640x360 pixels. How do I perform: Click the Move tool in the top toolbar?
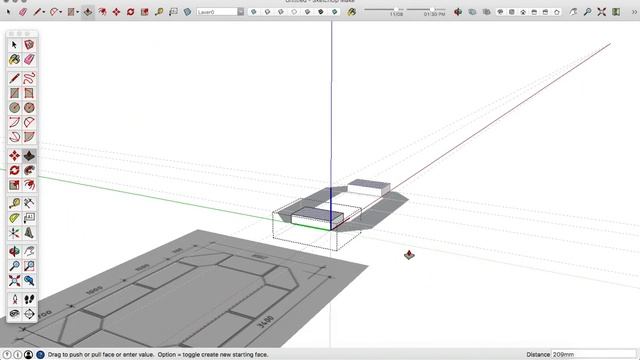pyautogui.click(x=116, y=12)
